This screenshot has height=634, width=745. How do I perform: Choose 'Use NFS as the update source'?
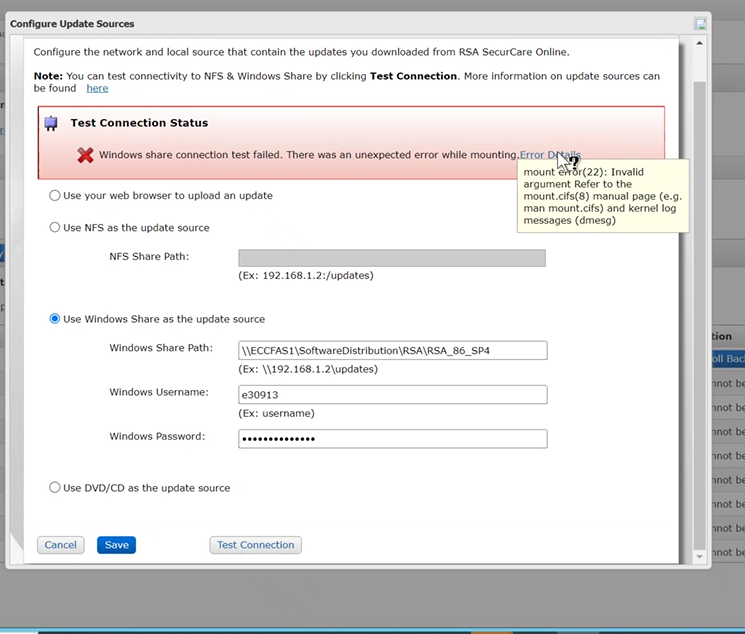pos(55,228)
